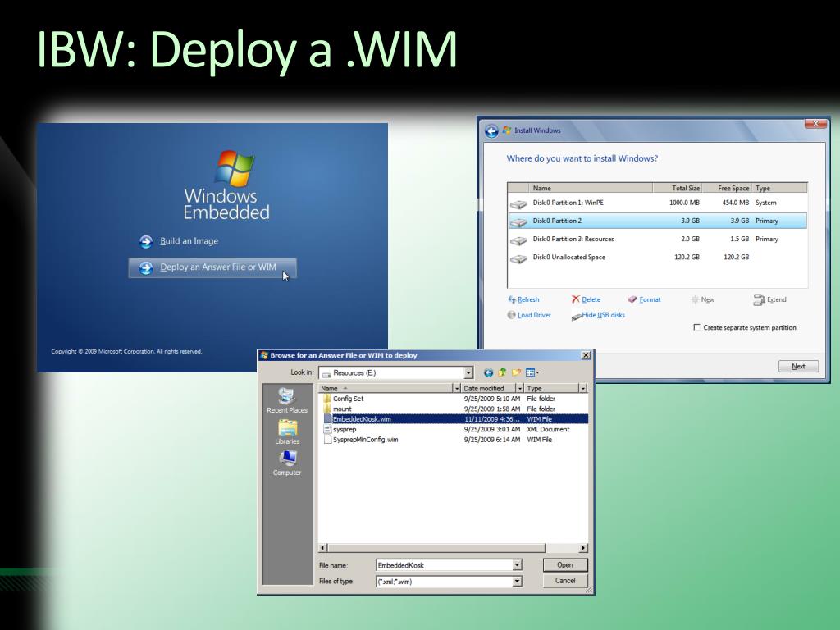Image resolution: width=840 pixels, height=630 pixels.
Task: Open the File name dropdown arrow
Action: point(517,565)
